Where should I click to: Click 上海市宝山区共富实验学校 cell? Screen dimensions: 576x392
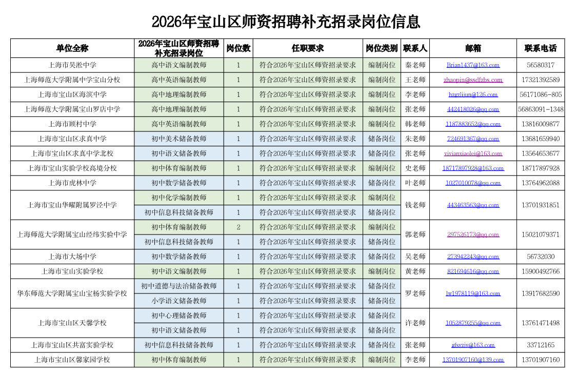point(72,345)
